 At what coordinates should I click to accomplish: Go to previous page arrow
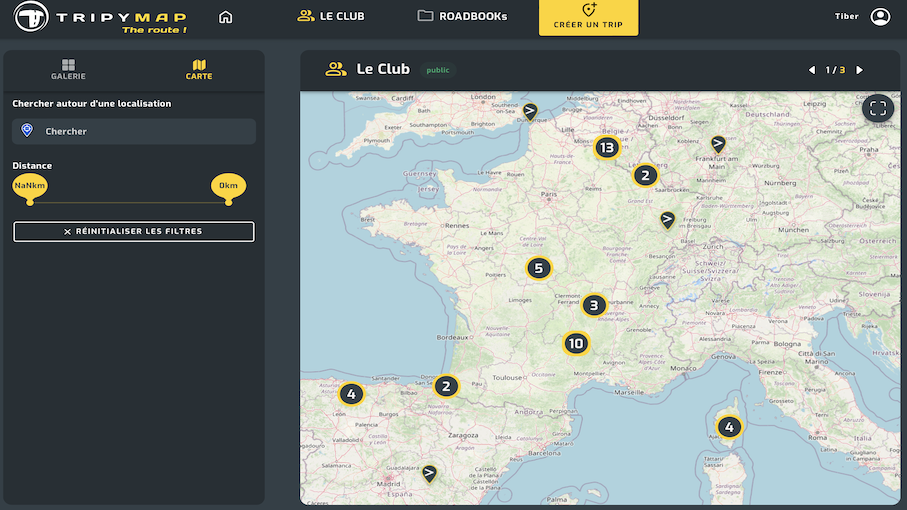click(812, 70)
